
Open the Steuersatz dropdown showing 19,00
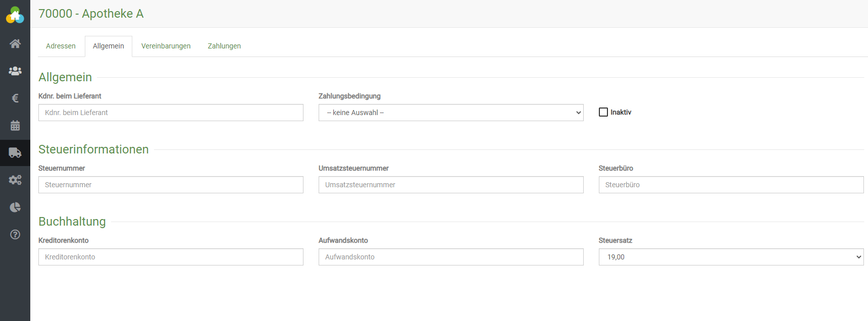pyautogui.click(x=731, y=257)
